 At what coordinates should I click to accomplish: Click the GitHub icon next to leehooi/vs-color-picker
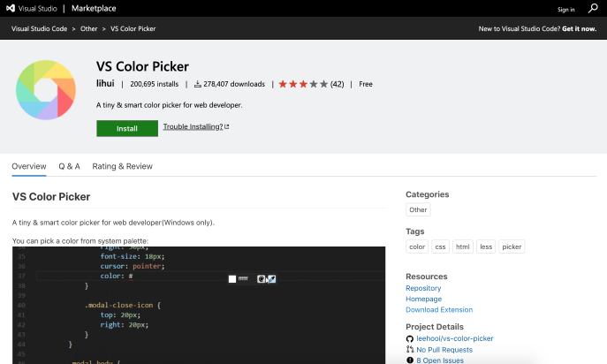410,339
